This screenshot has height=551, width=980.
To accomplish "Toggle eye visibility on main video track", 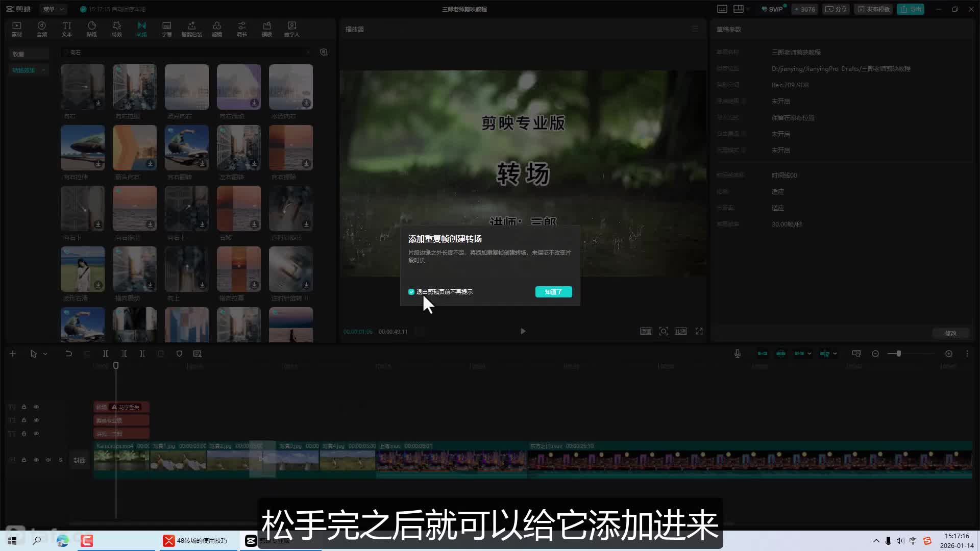I will pos(36,460).
